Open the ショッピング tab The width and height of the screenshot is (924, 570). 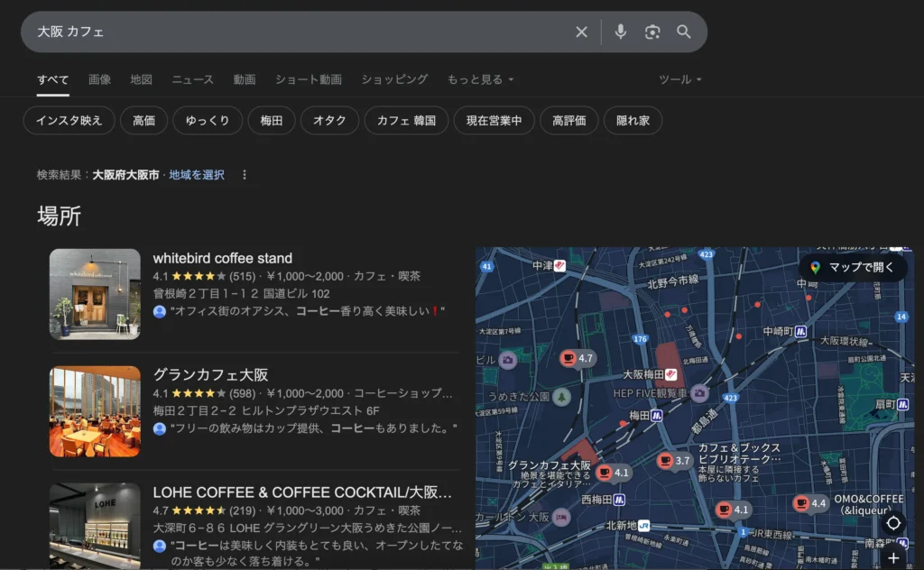click(x=395, y=79)
